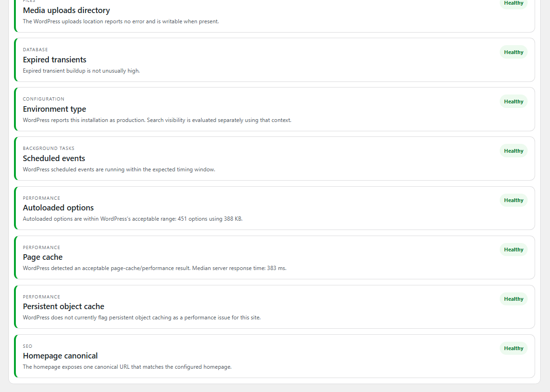The width and height of the screenshot is (550, 392).
Task: Click the Scheduled events heading
Action: coord(54,158)
